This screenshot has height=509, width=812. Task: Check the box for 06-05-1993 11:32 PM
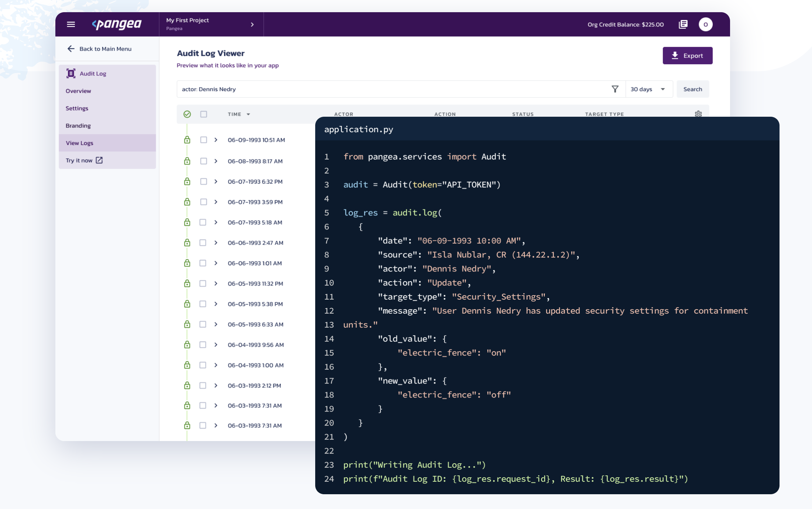[203, 283]
